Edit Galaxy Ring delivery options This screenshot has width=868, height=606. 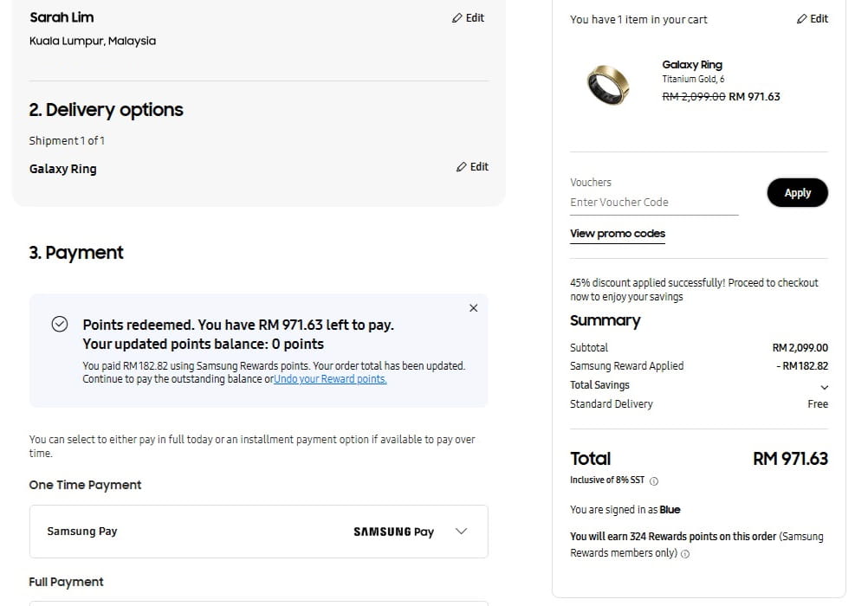click(472, 166)
